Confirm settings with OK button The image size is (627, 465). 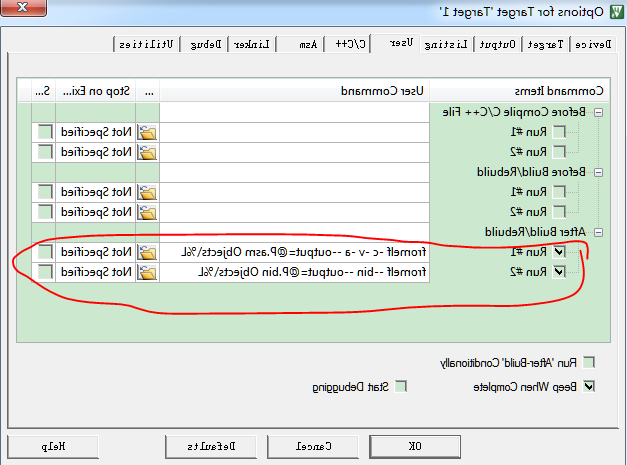pos(415,446)
